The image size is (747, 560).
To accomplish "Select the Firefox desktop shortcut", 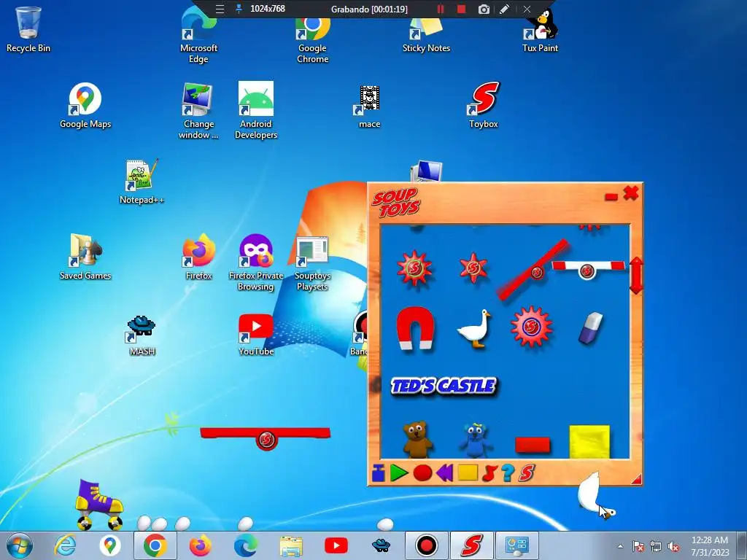I will [x=198, y=257].
